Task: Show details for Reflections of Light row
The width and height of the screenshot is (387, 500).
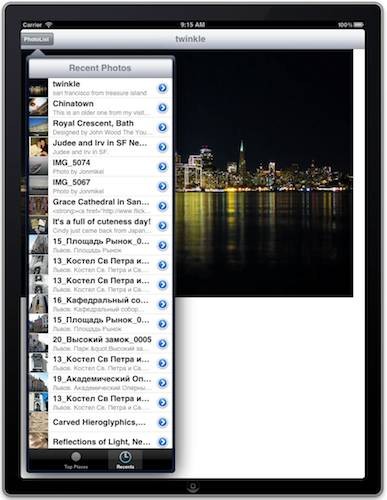Action: (162, 442)
